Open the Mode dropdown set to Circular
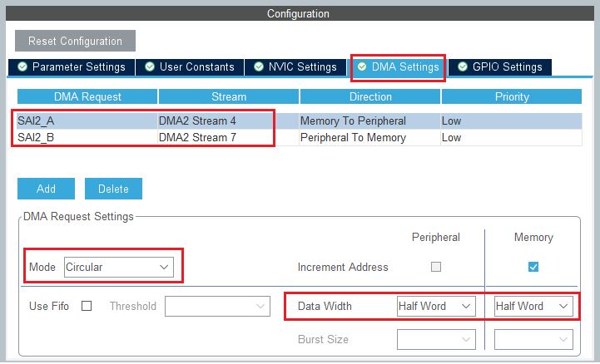 point(118,268)
